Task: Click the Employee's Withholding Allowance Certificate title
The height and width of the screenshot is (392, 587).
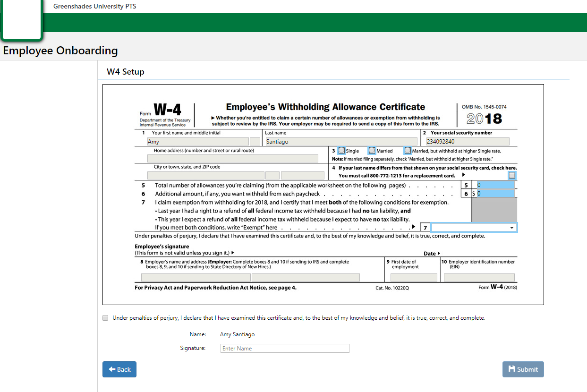Action: pyautogui.click(x=325, y=107)
